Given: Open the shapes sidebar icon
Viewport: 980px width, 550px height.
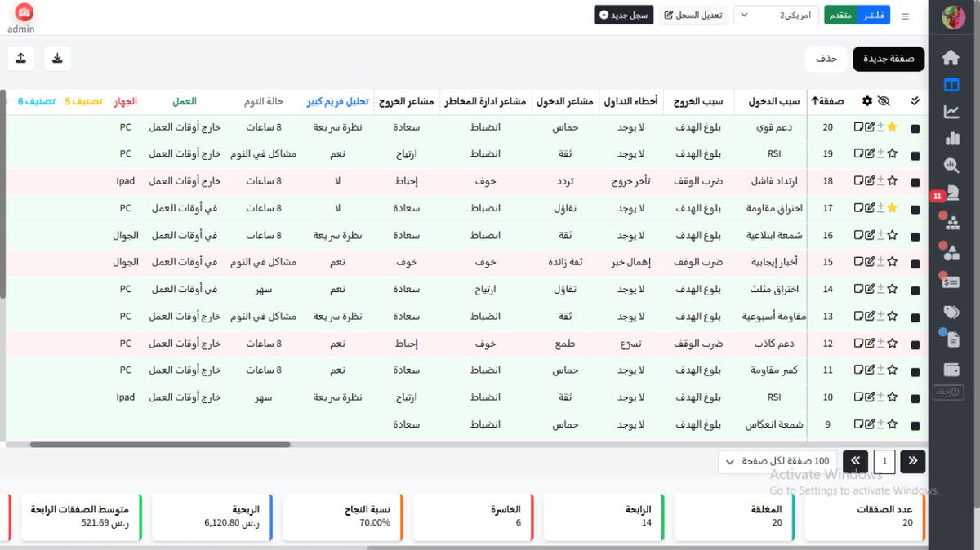Looking at the screenshot, I should [x=951, y=253].
